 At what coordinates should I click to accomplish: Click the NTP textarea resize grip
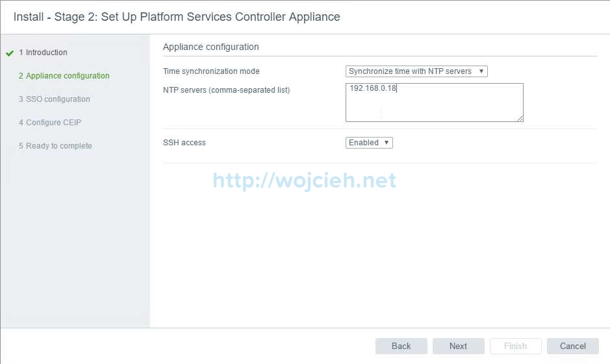[520, 119]
